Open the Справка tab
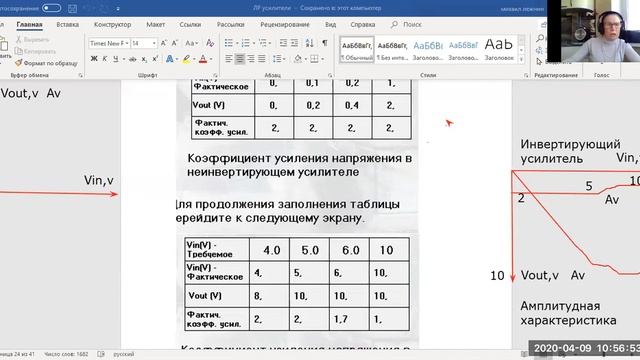 click(x=362, y=24)
